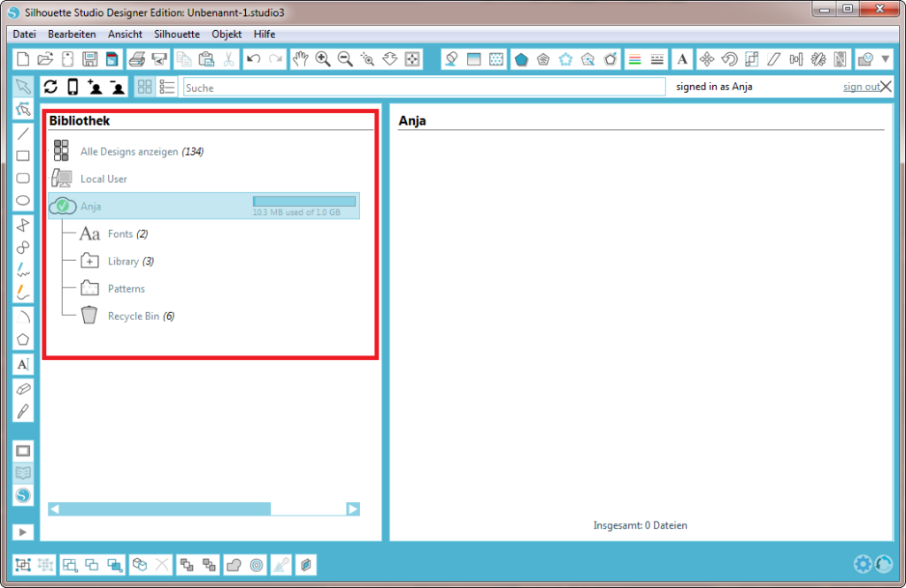Open the Silhouette Design Store icon
The image size is (906, 588).
(24, 495)
